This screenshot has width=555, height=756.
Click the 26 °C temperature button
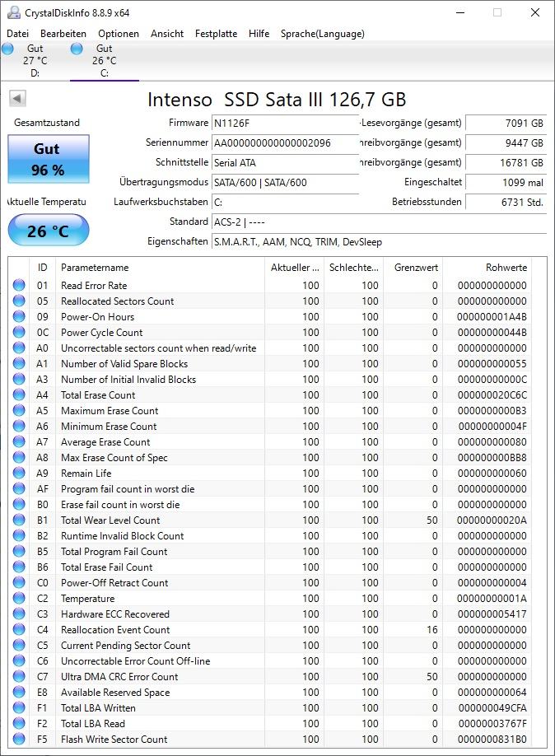[49, 231]
